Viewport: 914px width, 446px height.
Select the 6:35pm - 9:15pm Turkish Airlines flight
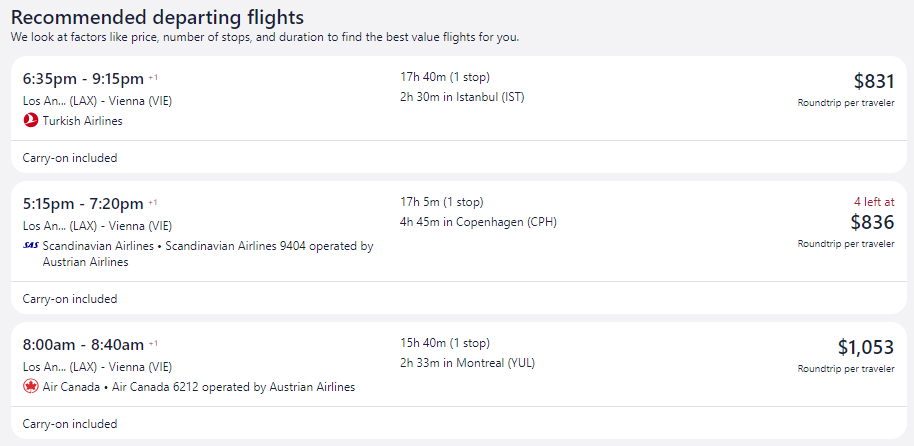click(x=85, y=78)
